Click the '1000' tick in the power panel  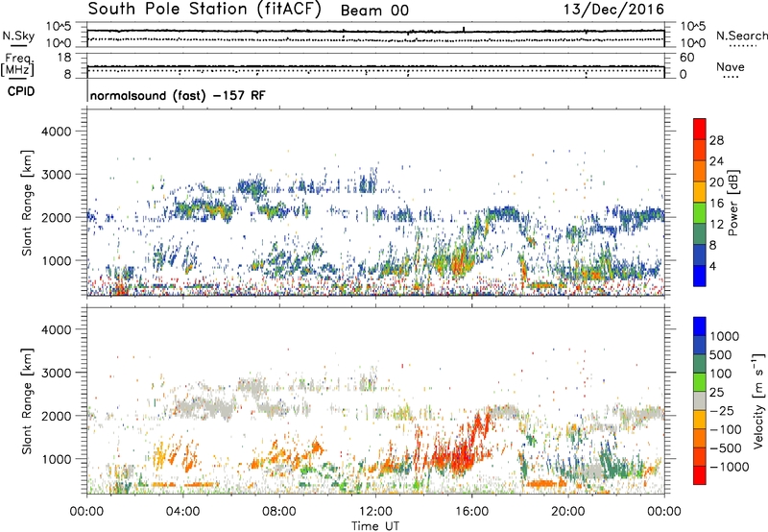tap(56, 260)
